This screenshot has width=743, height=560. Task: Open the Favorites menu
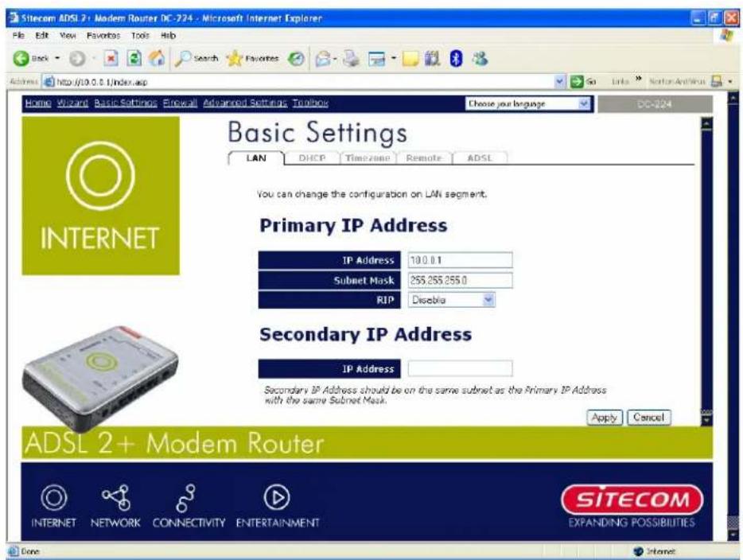coord(103,36)
